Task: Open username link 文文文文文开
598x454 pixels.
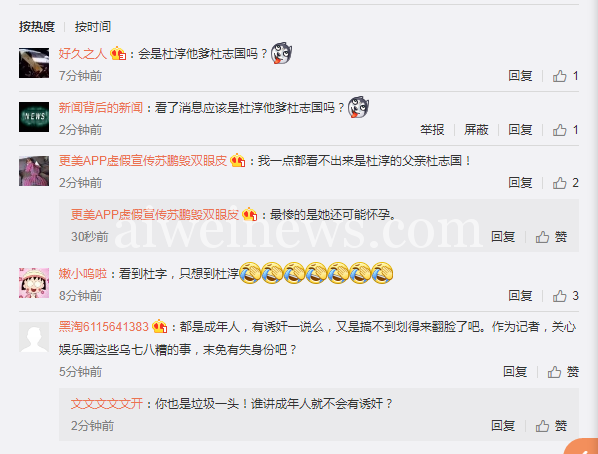Action: (107, 404)
